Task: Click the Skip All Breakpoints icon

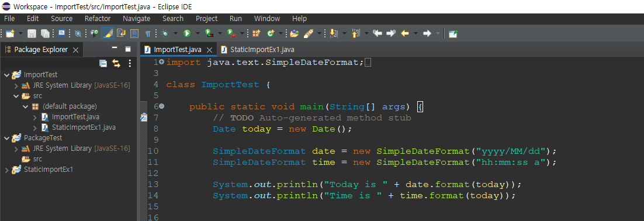Action: pos(78,34)
